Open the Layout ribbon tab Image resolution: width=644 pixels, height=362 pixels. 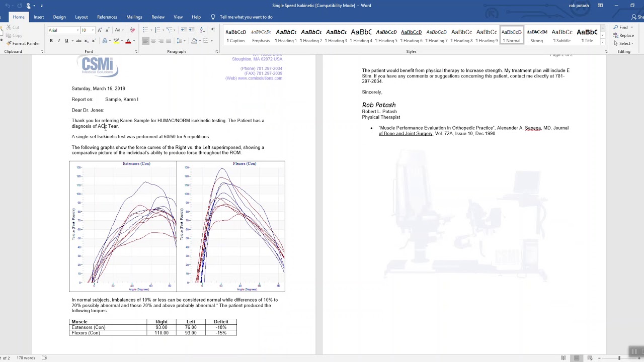coord(82,17)
